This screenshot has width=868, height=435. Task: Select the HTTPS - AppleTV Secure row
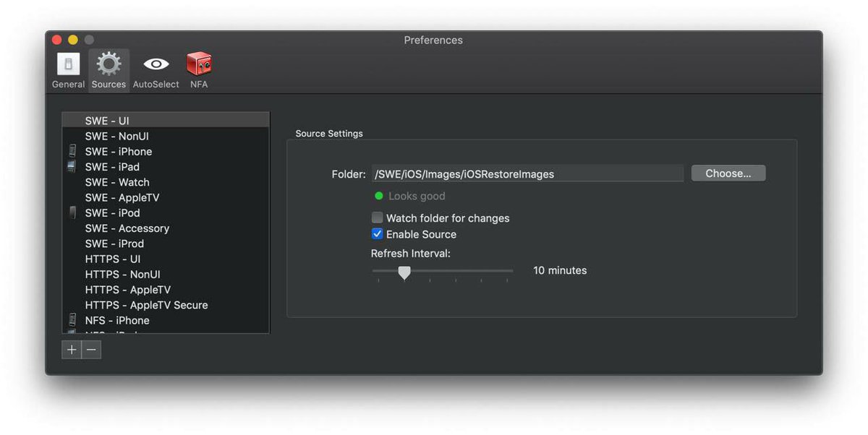[166, 305]
